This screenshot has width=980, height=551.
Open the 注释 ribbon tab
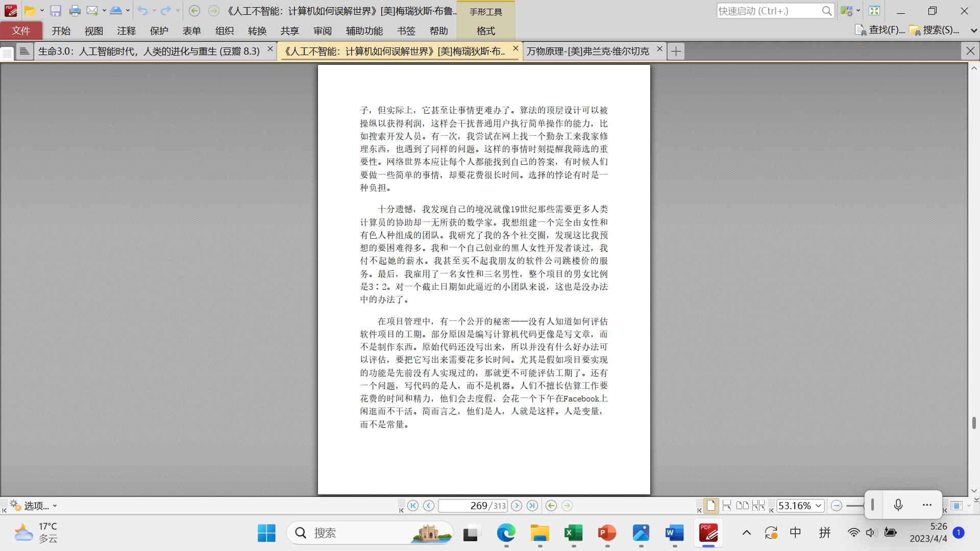126,31
